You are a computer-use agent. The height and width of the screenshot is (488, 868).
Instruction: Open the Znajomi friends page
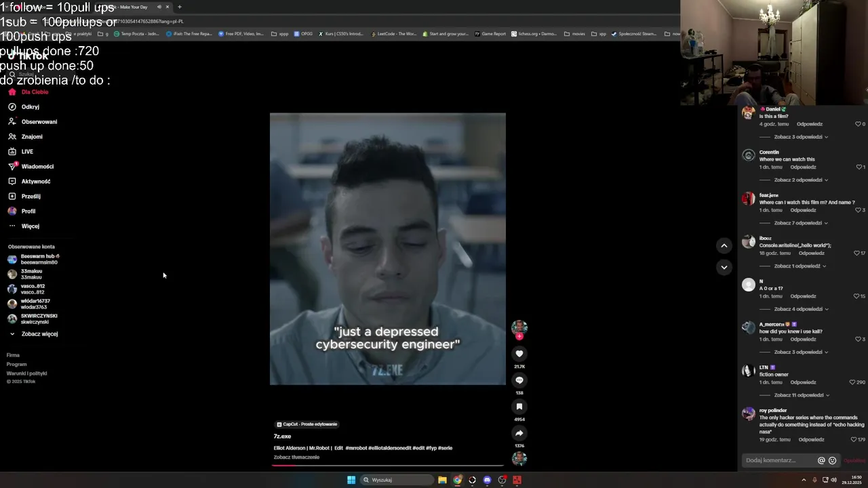click(x=25, y=137)
